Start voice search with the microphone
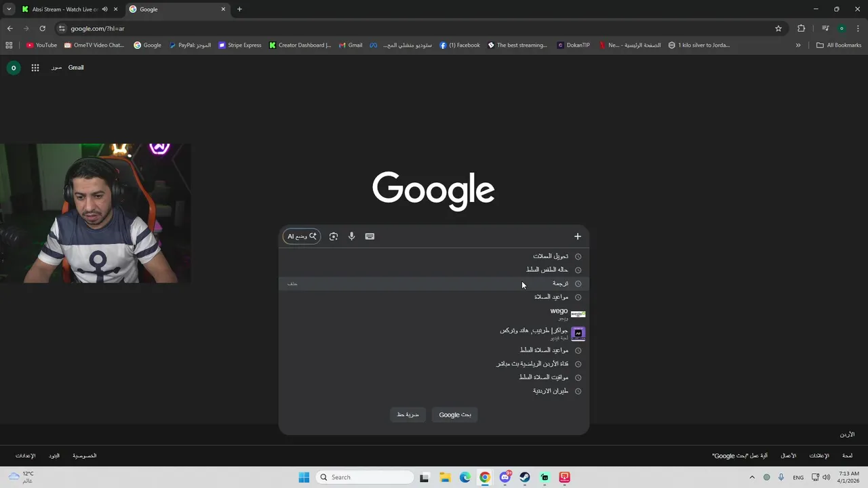868x488 pixels. (x=351, y=237)
